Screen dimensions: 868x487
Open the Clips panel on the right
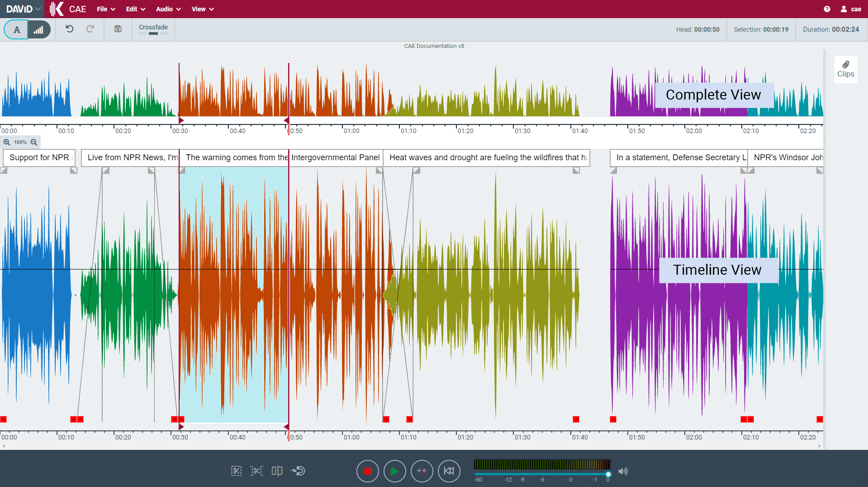(x=845, y=69)
